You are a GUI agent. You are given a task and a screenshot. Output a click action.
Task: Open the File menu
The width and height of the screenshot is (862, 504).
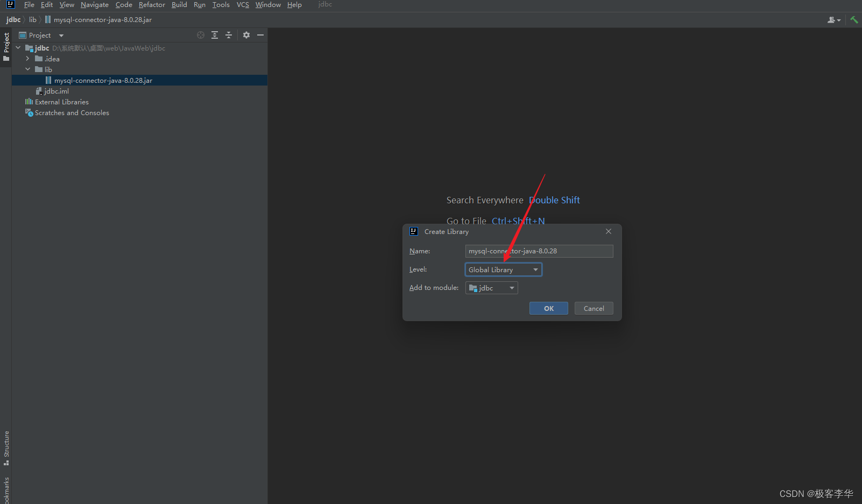[29, 5]
